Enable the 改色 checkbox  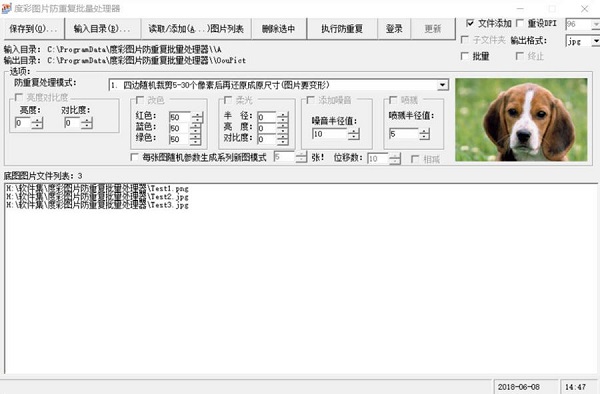[140, 100]
